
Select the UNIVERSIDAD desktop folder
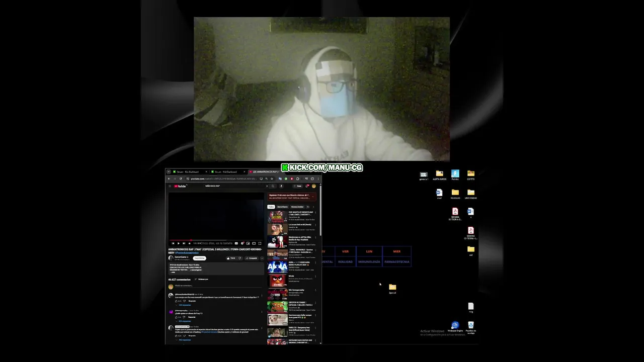tap(470, 194)
